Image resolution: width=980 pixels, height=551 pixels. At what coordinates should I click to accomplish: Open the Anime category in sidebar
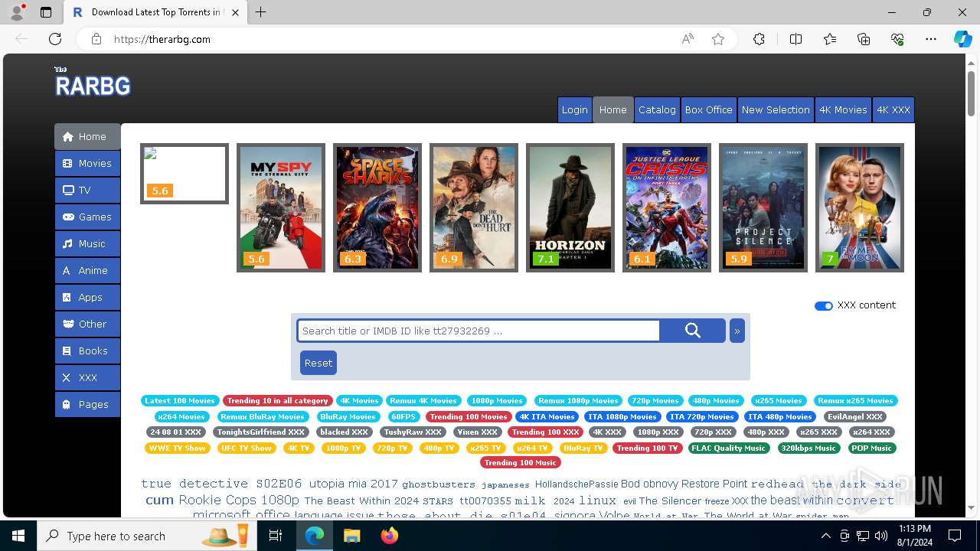87,270
